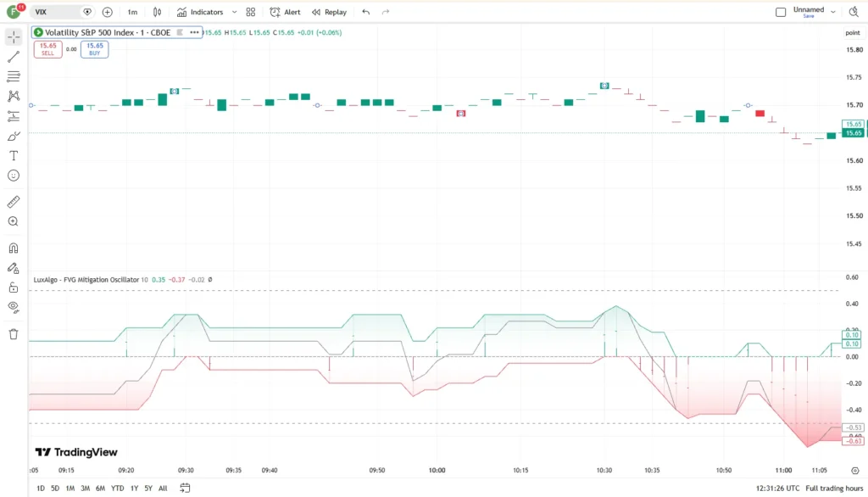Expand favorite indicators dropdown arrow
This screenshot has width=868, height=497.
(x=234, y=12)
